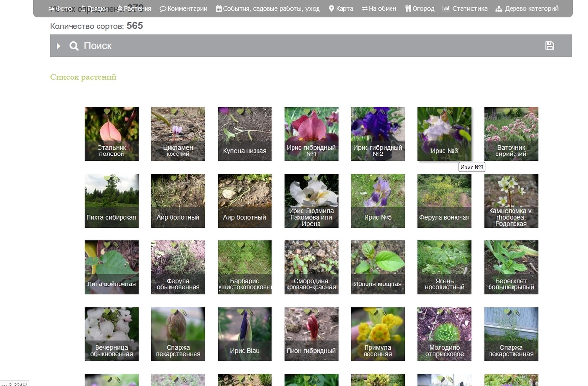
Task: Toggle favorite heart on Пион гибридный
Action: pos(307,311)
